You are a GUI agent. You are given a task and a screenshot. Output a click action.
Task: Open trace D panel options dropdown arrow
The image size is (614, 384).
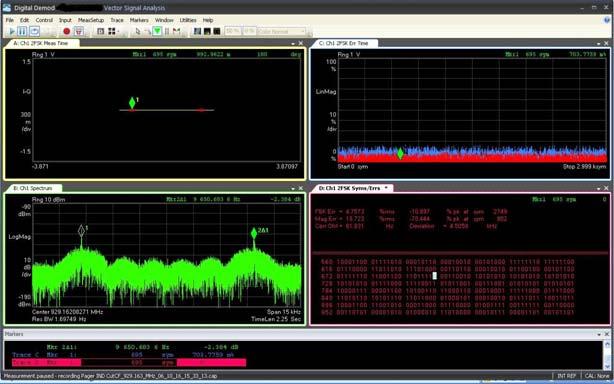point(599,189)
